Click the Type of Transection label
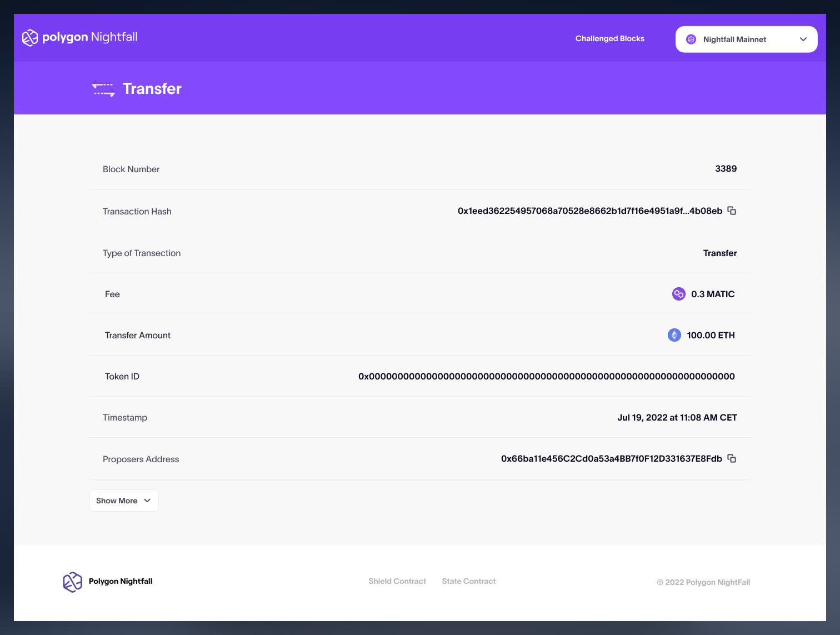The height and width of the screenshot is (635, 840). point(142,253)
